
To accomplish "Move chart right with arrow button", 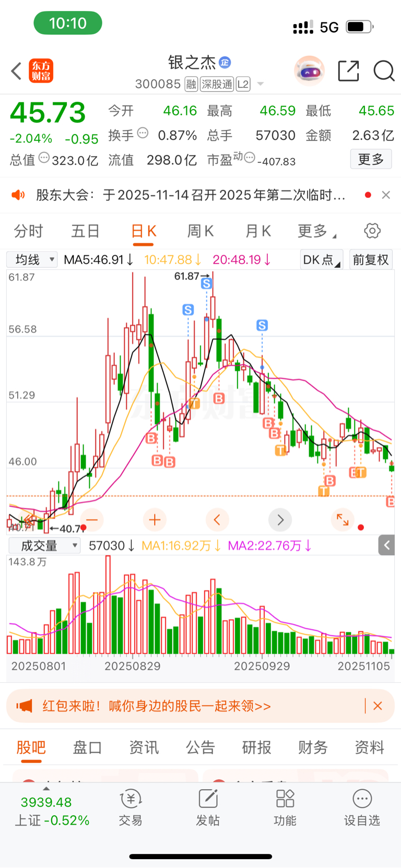I will pyautogui.click(x=280, y=520).
